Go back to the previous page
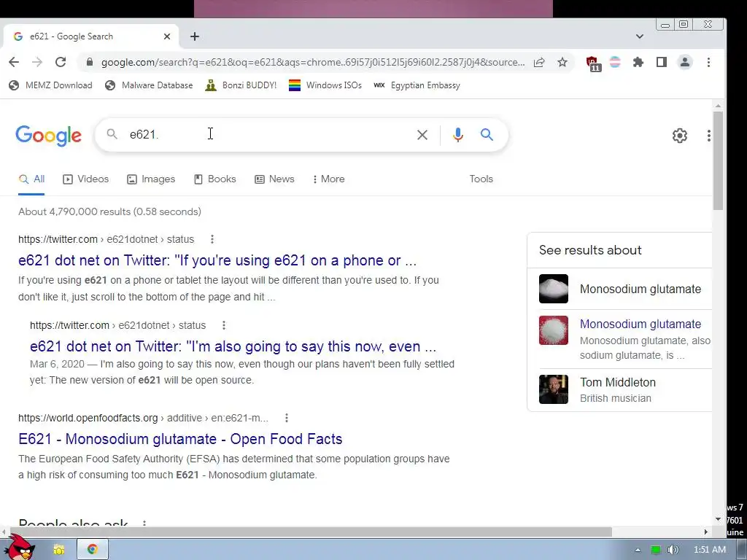The height and width of the screenshot is (560, 747). (x=14, y=62)
